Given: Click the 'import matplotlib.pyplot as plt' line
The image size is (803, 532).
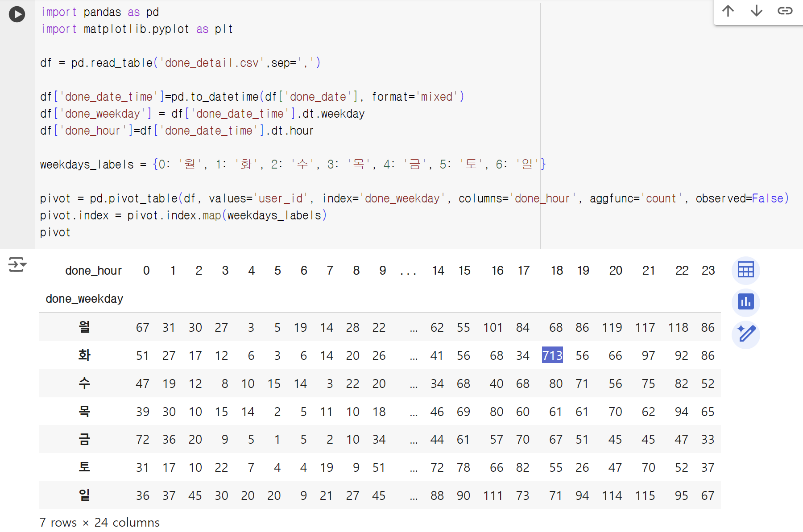Looking at the screenshot, I should tap(137, 29).
